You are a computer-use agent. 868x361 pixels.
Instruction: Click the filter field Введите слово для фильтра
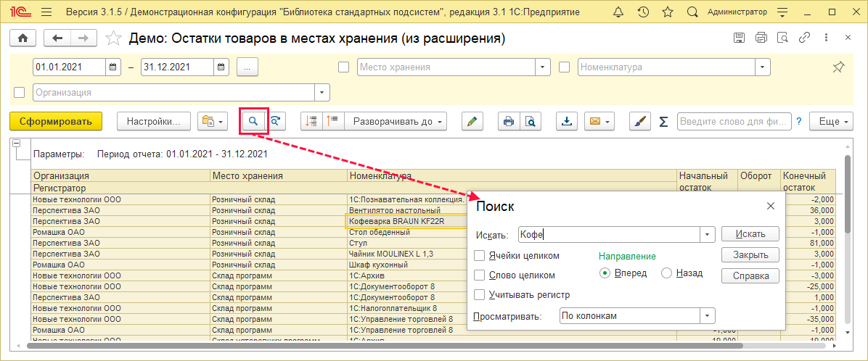734,121
